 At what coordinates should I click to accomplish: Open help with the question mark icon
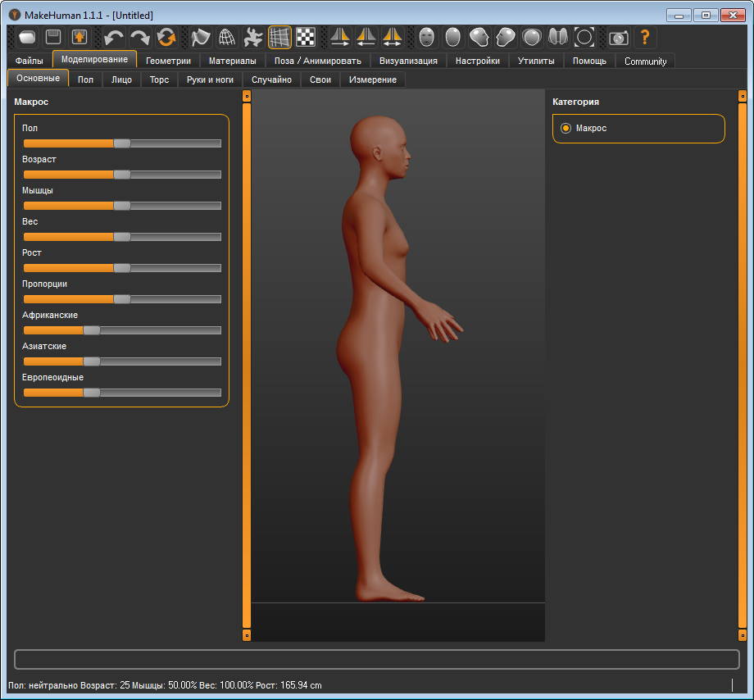tap(645, 37)
